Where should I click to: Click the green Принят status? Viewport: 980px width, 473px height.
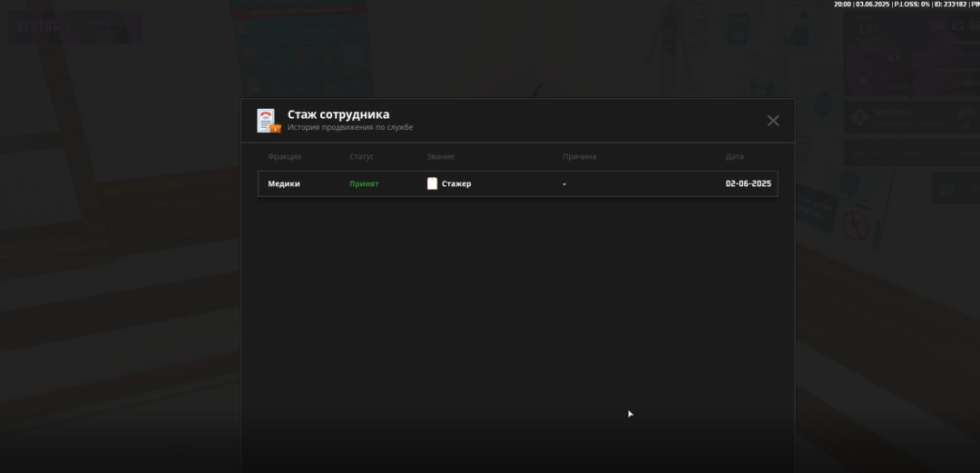click(364, 184)
